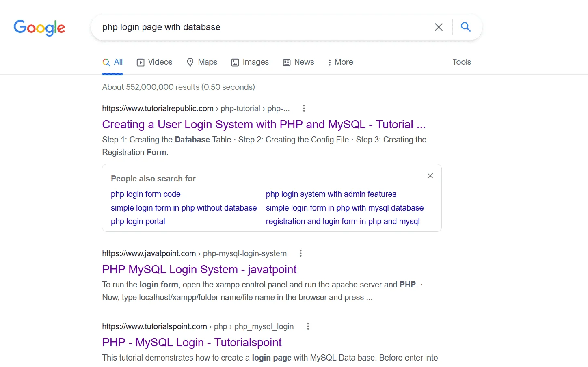Open options menu for tutorialrepublic result
This screenshot has height=367, width=588.
(x=304, y=108)
